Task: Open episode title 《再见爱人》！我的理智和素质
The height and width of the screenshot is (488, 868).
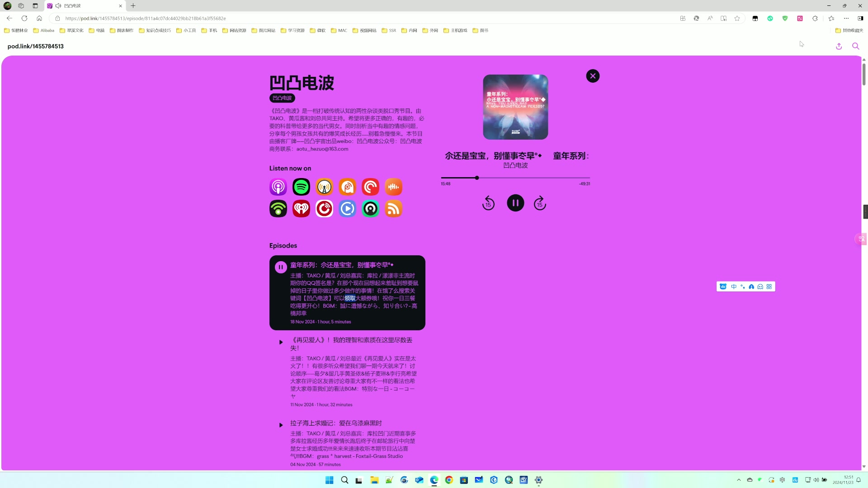Action: 351,344
